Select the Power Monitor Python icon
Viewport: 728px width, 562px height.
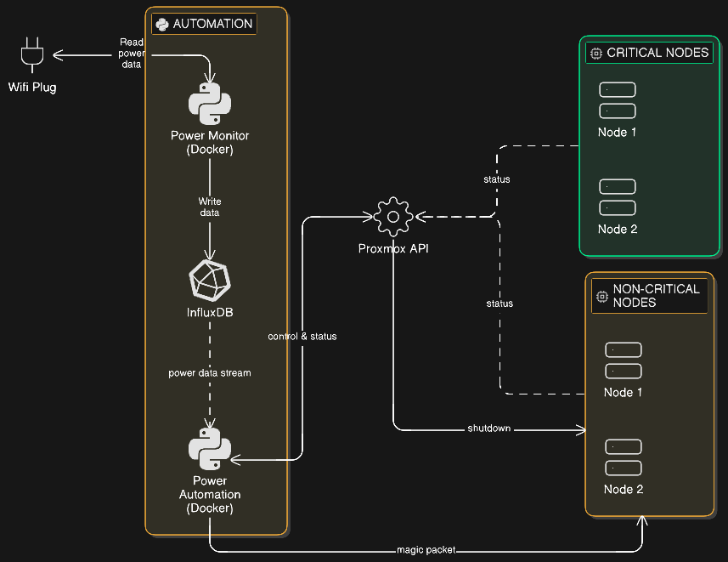(209, 105)
